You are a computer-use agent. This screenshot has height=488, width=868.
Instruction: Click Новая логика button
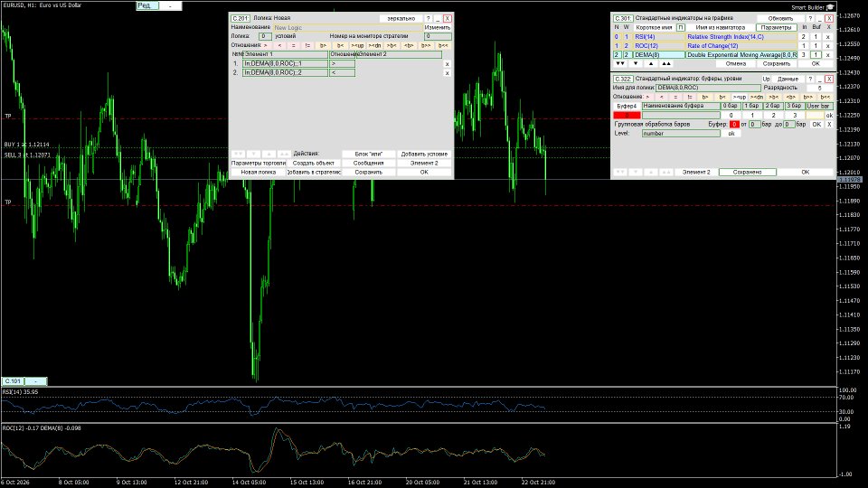click(x=259, y=172)
